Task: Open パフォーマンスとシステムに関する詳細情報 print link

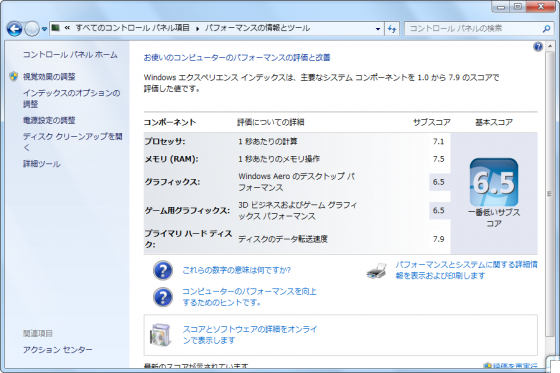Action: pyautogui.click(x=466, y=270)
